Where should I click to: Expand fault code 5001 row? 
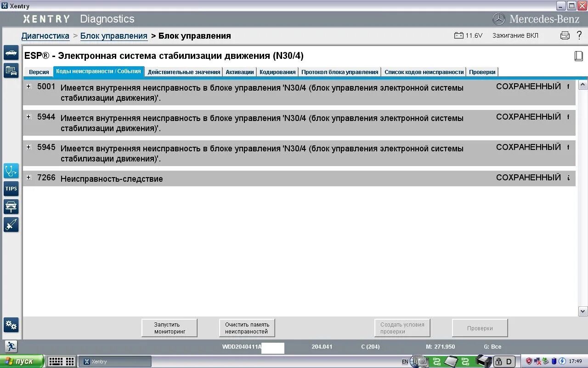coord(28,86)
